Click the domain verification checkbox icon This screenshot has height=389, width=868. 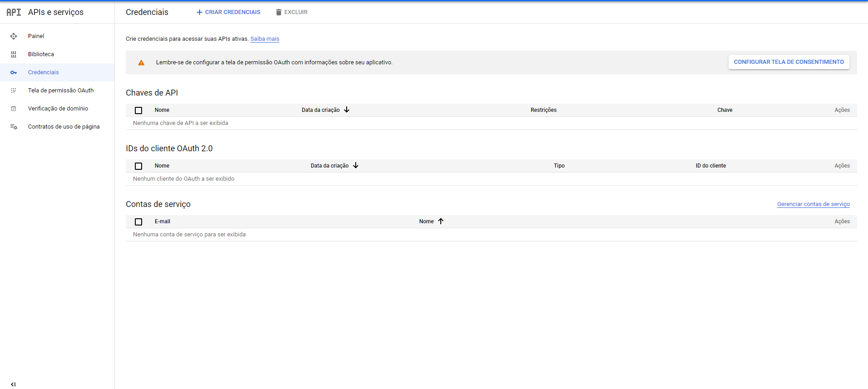point(14,109)
